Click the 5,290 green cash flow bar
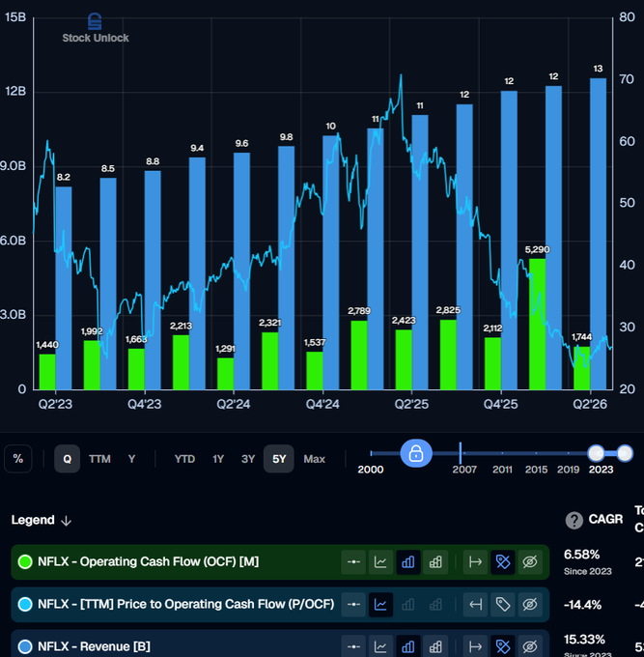This screenshot has height=657, width=644. (537, 324)
